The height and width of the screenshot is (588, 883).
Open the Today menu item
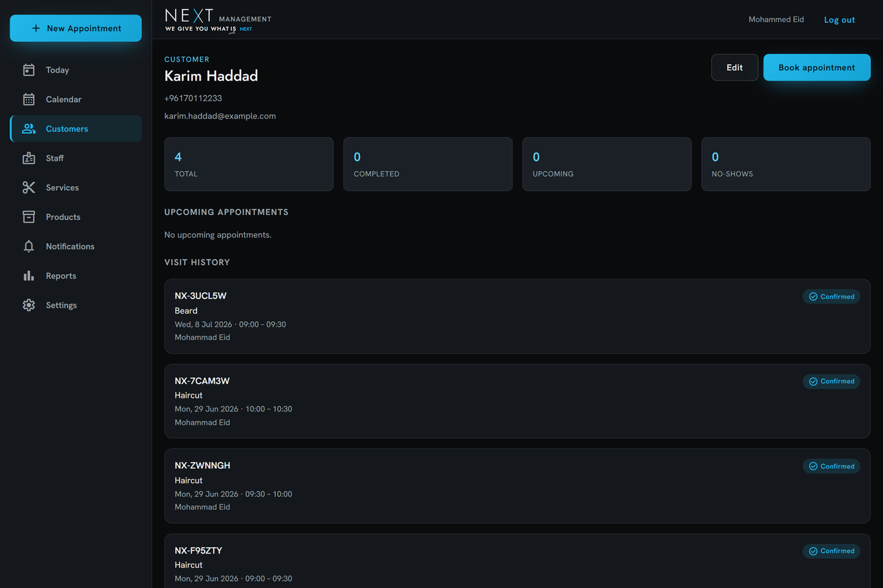[76, 70]
